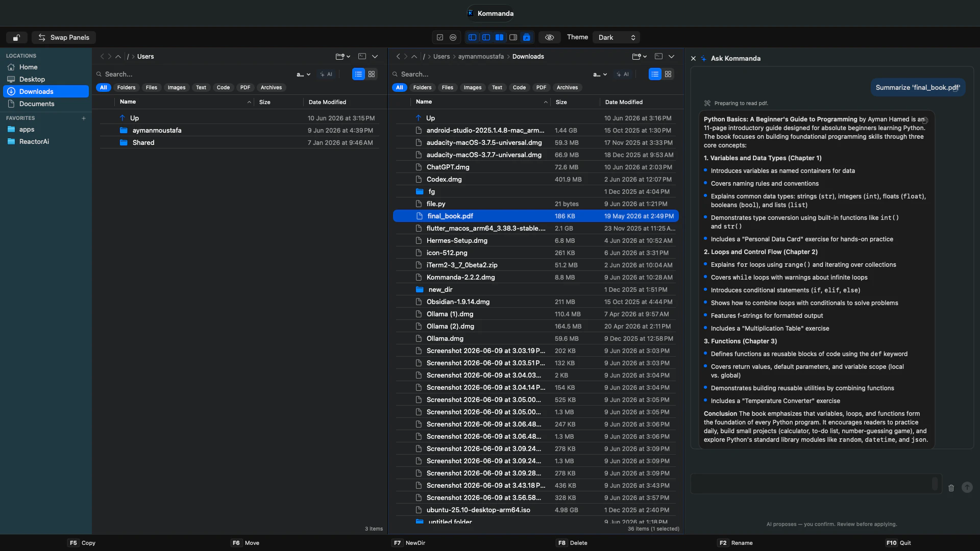Click the AI search button in right panel
This screenshot has width=980, height=551.
tap(623, 74)
